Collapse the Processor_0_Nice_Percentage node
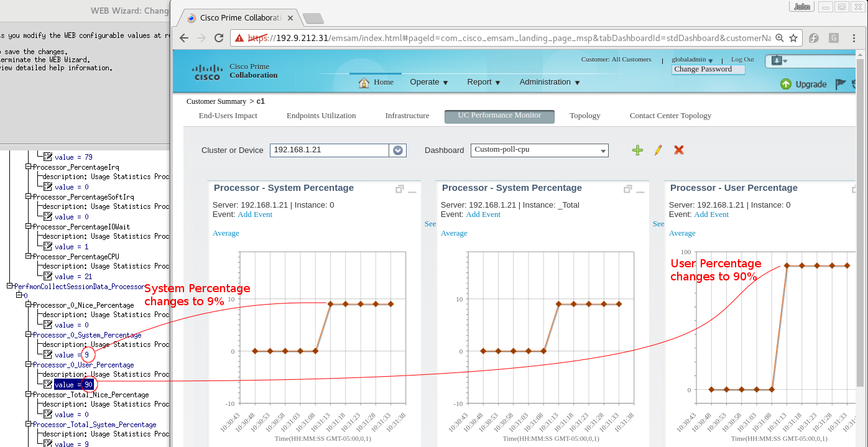 click(28, 305)
